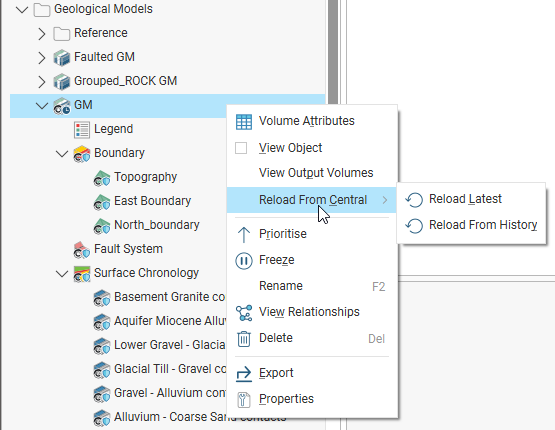
Task: Select the Topography tree item
Action: [x=145, y=177]
